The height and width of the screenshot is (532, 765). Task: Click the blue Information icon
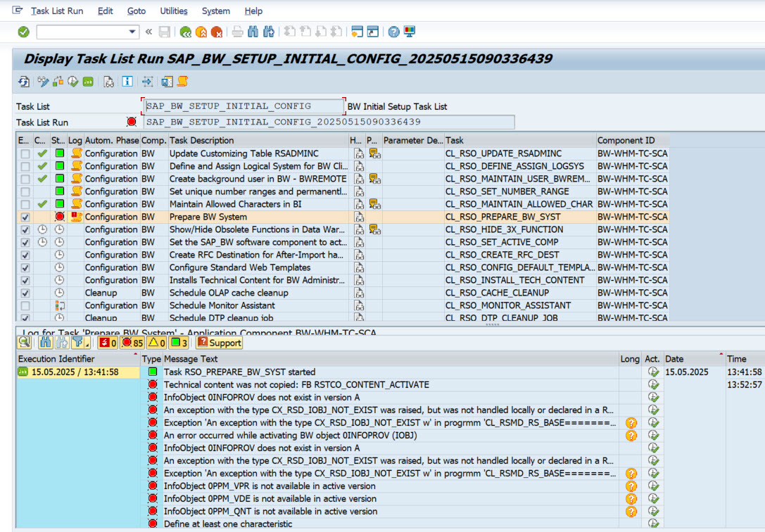[127, 82]
